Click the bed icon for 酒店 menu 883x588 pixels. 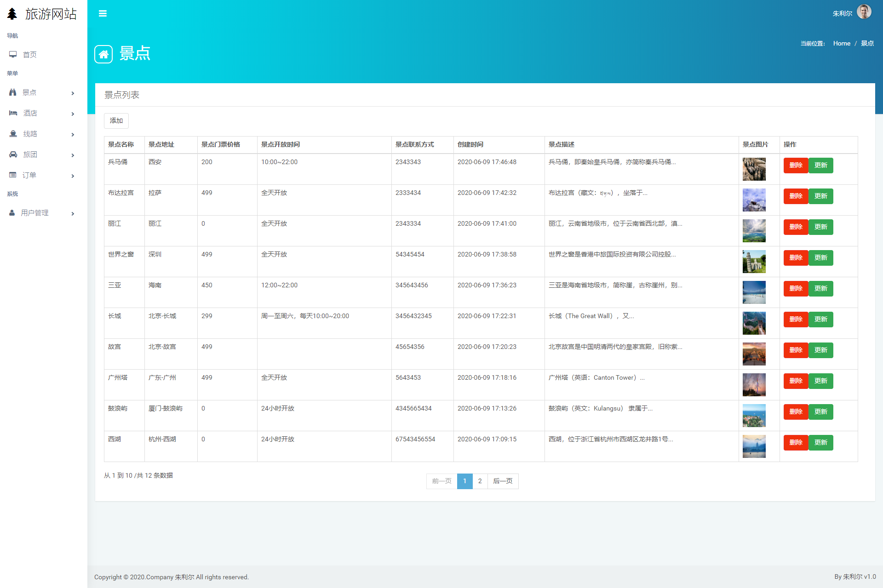13,113
